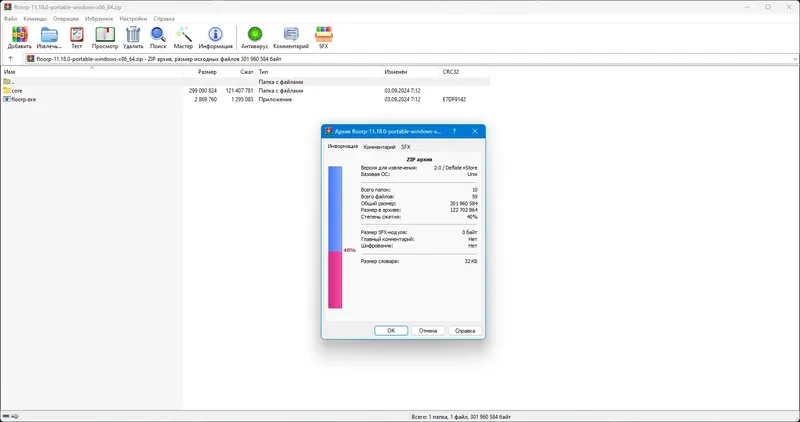Viewport: 800px width, 422px height.
Task: Click the Добавить (Add) toolbar icon
Action: click(x=19, y=35)
